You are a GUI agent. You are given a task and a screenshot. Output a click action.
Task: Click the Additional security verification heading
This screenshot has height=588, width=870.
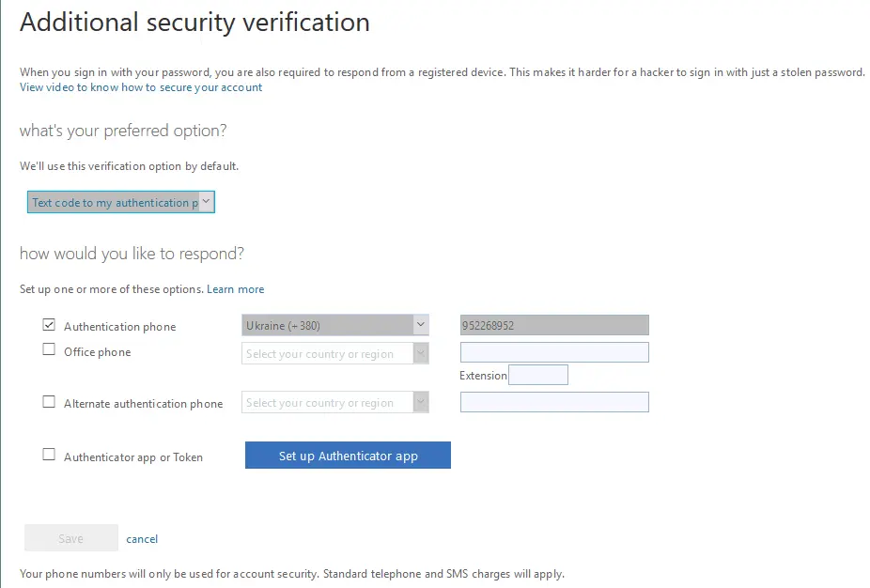[x=194, y=23]
